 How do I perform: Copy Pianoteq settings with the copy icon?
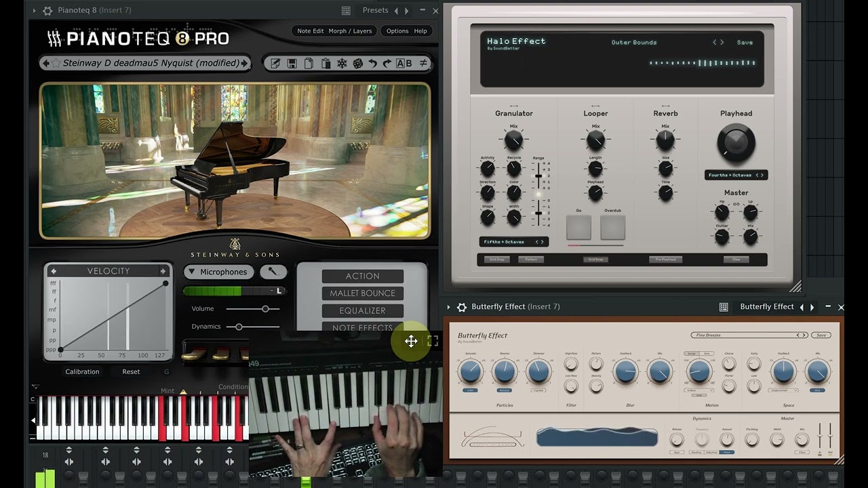(309, 63)
